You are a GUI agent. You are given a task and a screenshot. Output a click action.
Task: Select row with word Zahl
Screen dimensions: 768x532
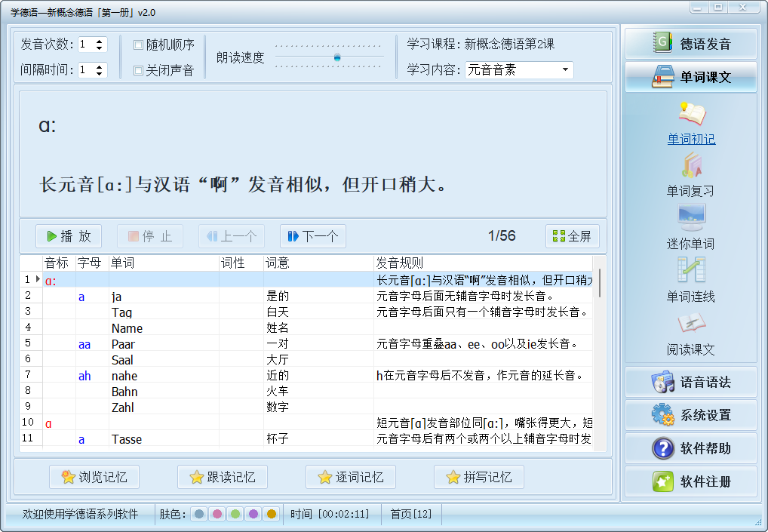pos(306,407)
